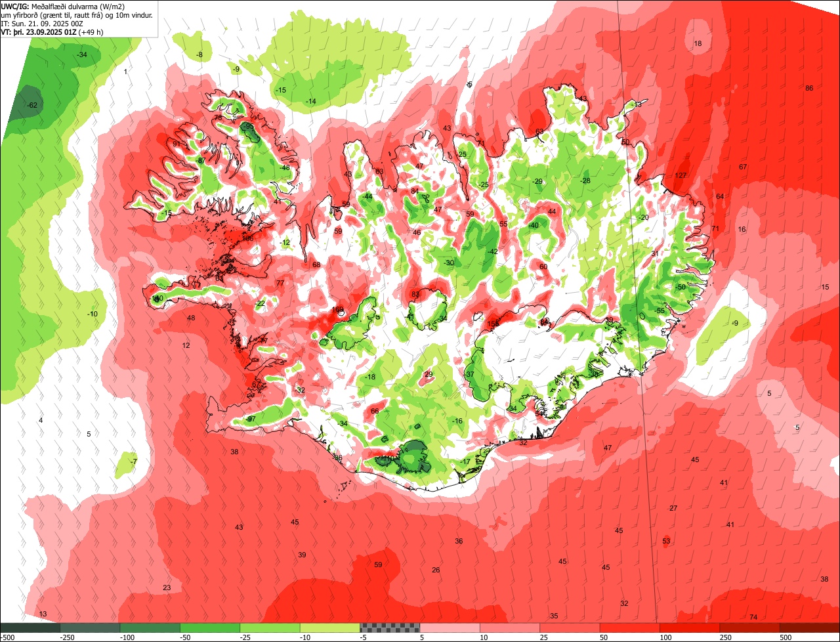
Task: Click the map value '66'
Action: 375,411
